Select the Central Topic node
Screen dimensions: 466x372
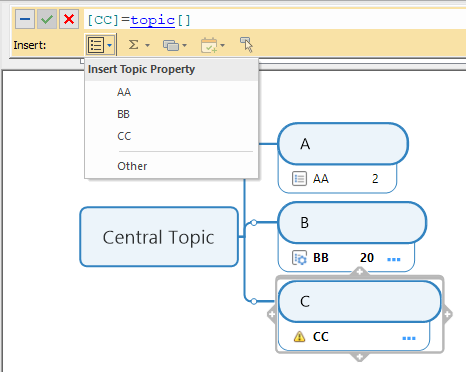pyautogui.click(x=159, y=237)
